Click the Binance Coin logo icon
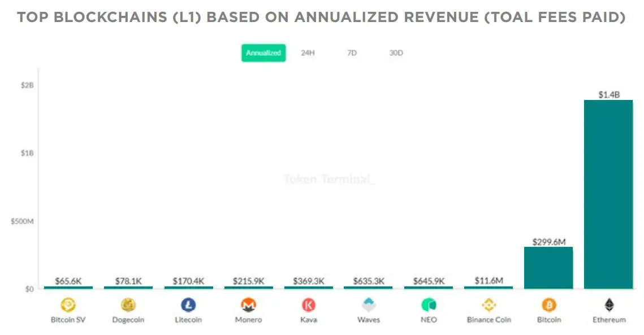Viewport: 644px width, 335px height. (489, 305)
